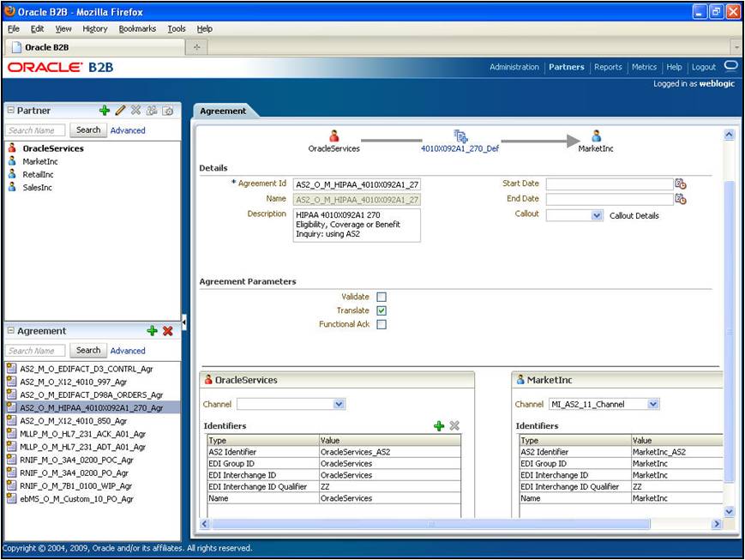The height and width of the screenshot is (560, 745).
Task: Focus the Agreement Id field
Action: (357, 184)
